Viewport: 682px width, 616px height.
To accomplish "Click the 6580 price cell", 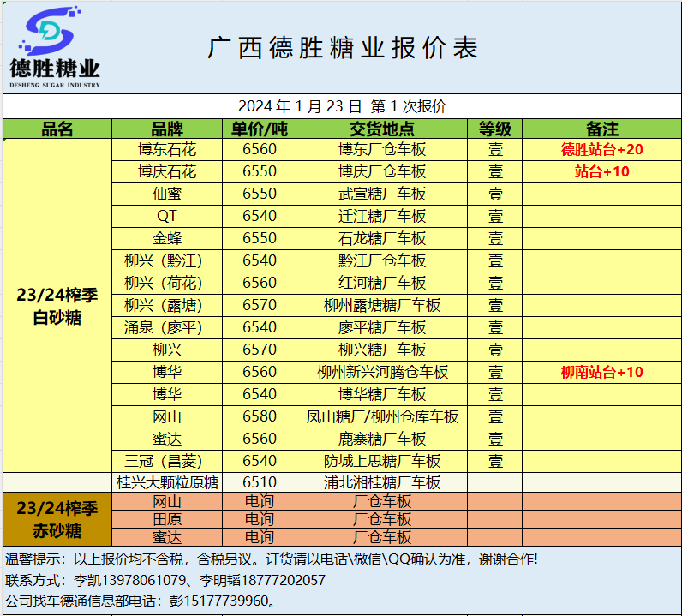I will pos(260,416).
